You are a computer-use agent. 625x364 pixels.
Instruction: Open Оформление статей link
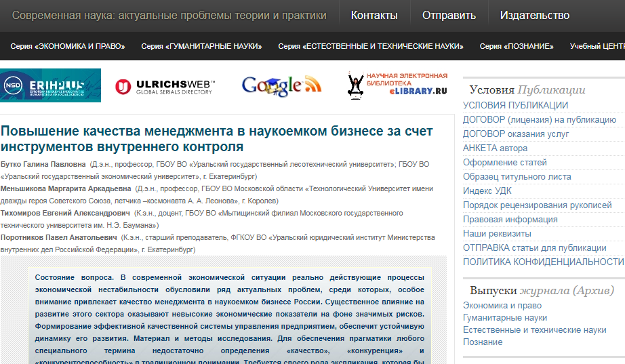click(x=504, y=162)
